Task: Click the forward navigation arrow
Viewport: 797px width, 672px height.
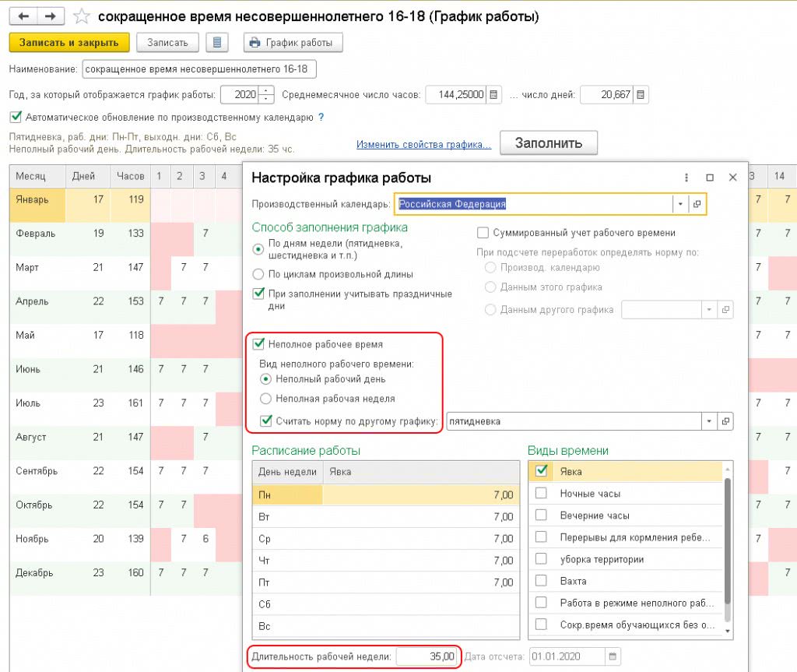Action: (x=50, y=16)
